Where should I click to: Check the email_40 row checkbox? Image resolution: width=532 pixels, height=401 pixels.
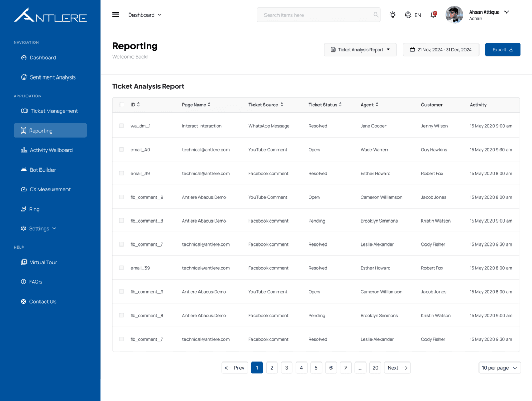pyautogui.click(x=122, y=149)
